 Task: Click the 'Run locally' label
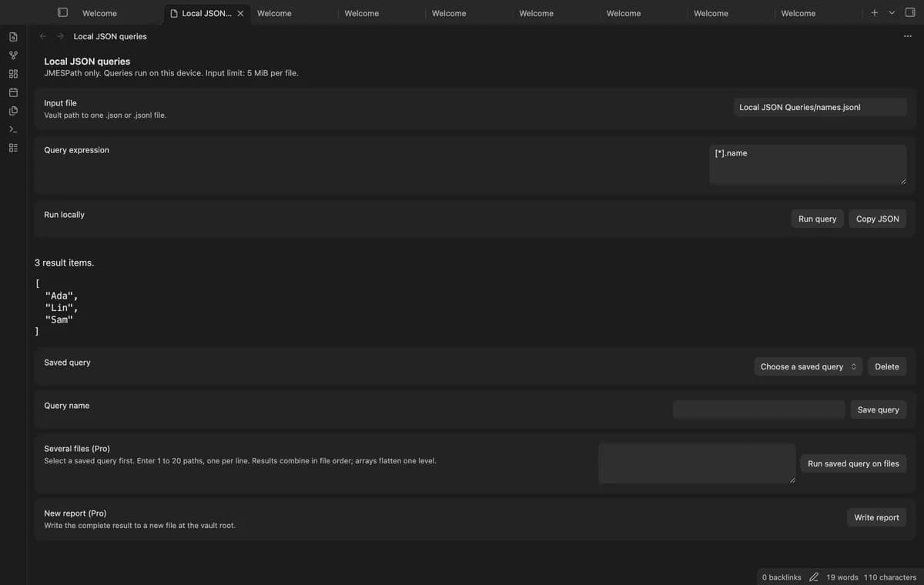point(64,215)
